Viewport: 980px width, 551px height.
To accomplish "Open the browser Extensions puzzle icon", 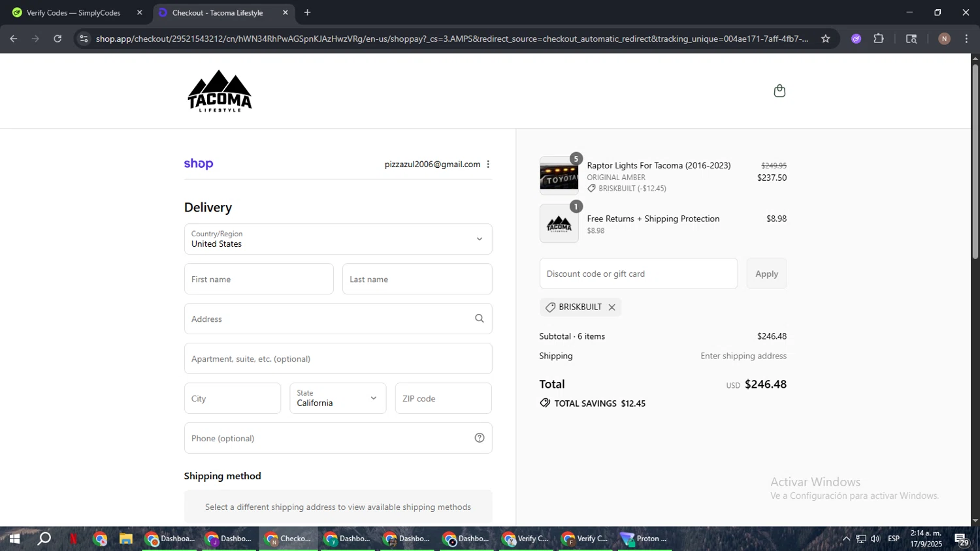I will coord(879,39).
